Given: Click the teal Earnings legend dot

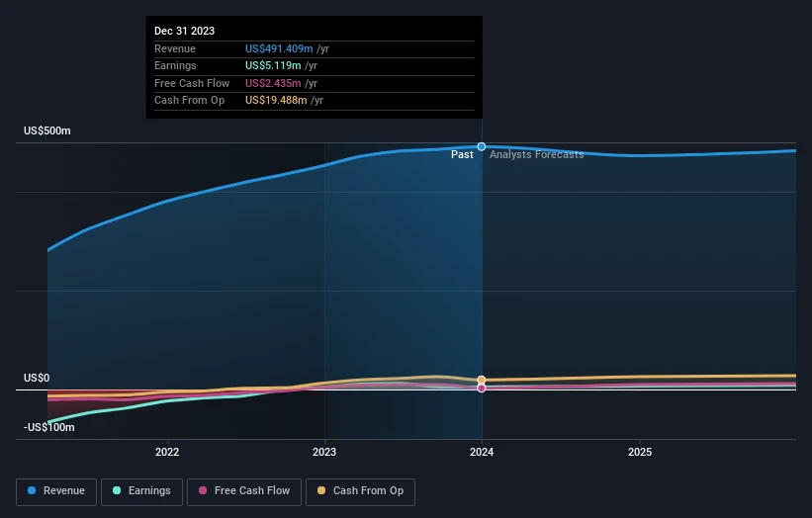Looking at the screenshot, I should coord(118,490).
